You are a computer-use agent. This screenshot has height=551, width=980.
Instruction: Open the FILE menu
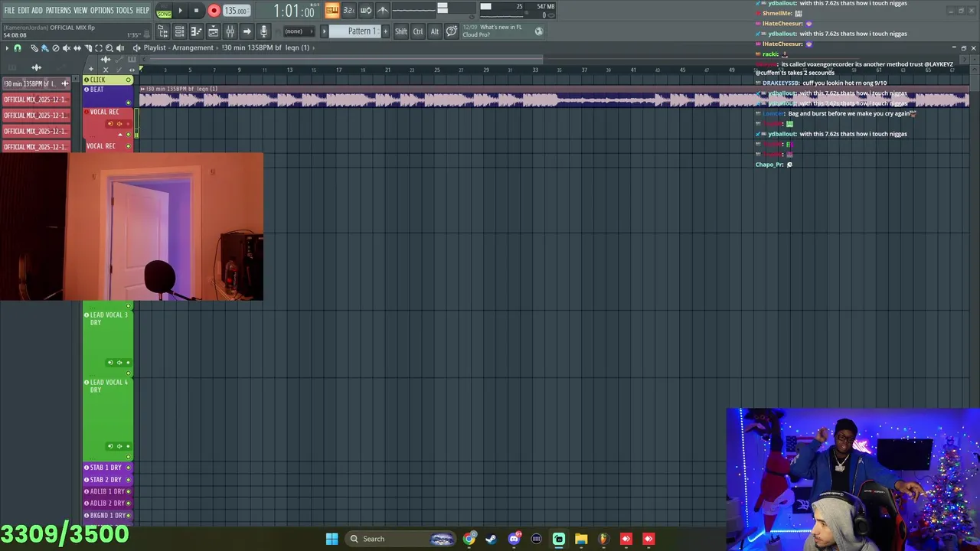[x=9, y=11]
